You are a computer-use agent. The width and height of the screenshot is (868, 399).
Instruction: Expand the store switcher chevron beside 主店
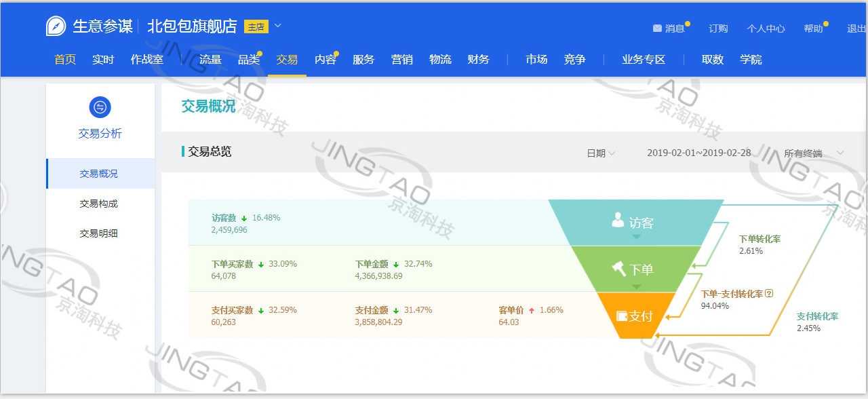277,26
